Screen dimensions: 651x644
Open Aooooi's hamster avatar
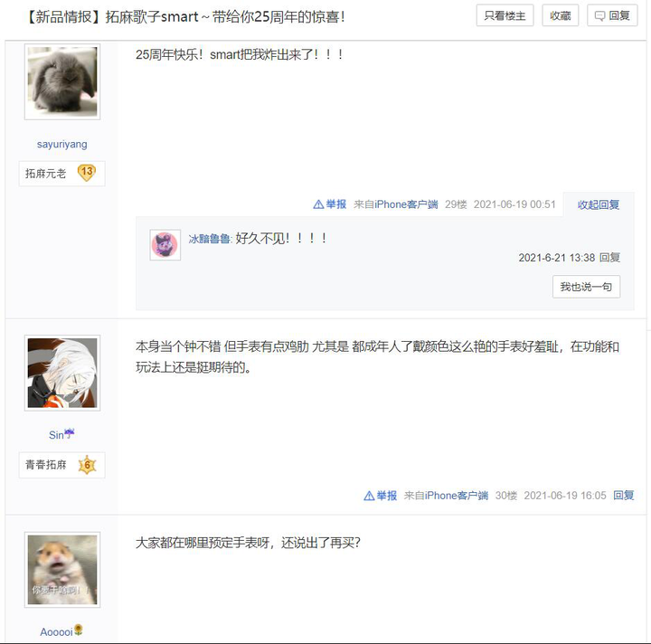[x=62, y=570]
